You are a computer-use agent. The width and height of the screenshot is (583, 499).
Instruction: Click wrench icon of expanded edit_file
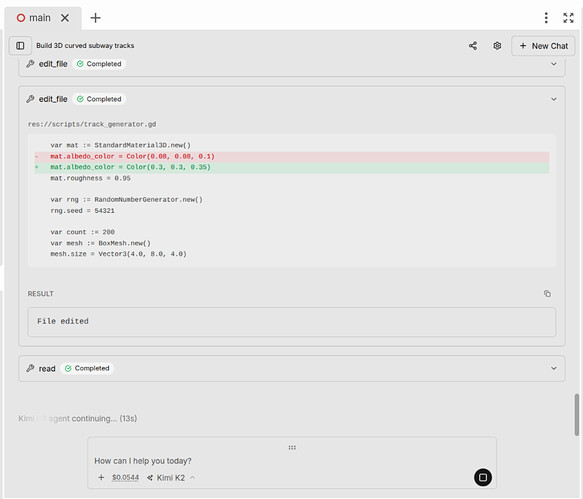tap(30, 99)
